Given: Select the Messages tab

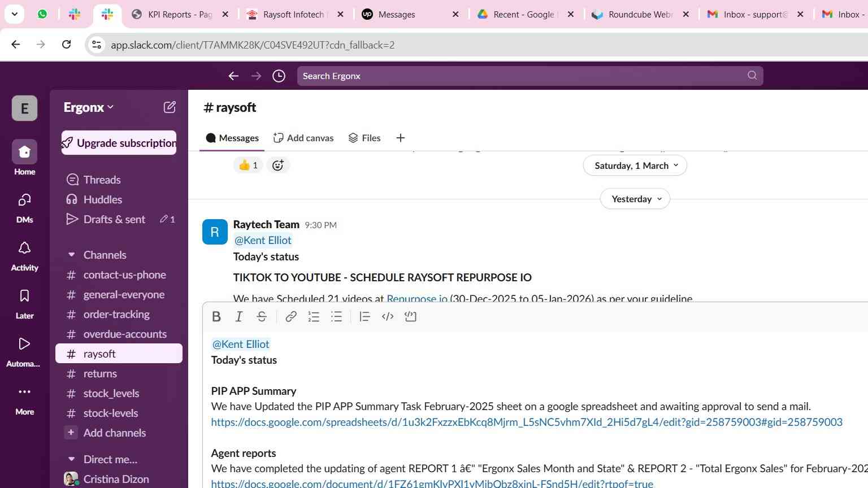Looking at the screenshot, I should (232, 138).
